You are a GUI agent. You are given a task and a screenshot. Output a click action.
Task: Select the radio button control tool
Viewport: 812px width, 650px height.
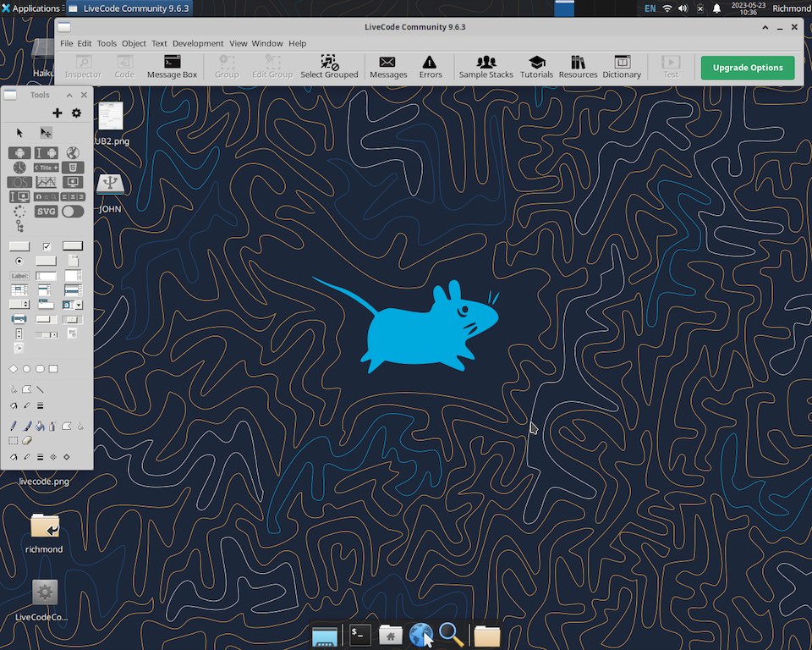tap(19, 261)
